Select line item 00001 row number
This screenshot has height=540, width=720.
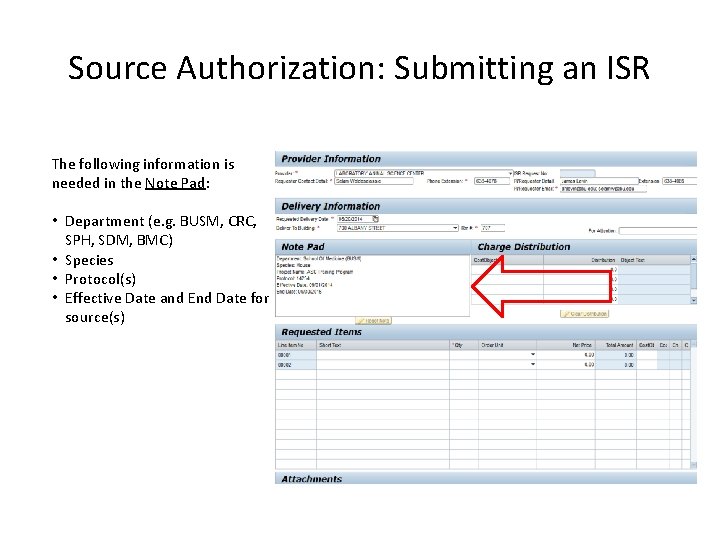[x=296, y=355]
